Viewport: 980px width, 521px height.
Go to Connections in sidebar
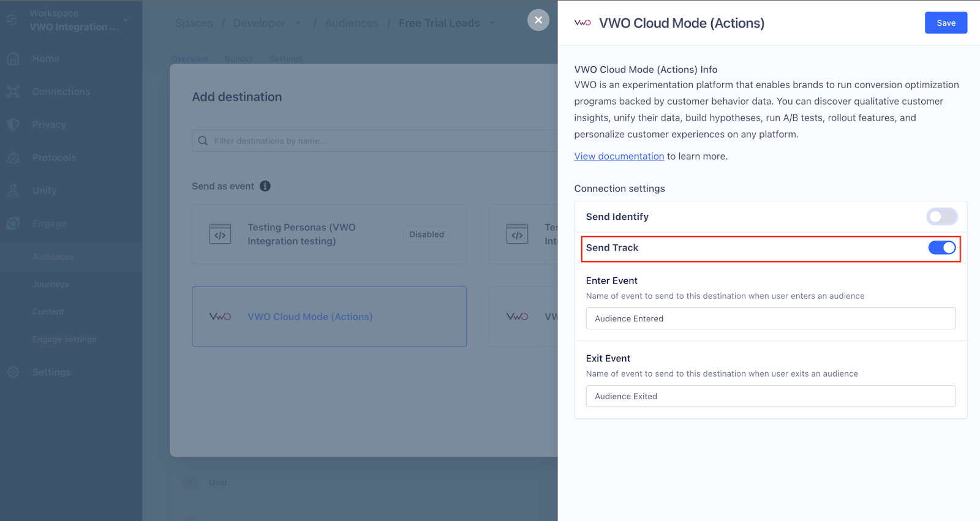click(61, 92)
